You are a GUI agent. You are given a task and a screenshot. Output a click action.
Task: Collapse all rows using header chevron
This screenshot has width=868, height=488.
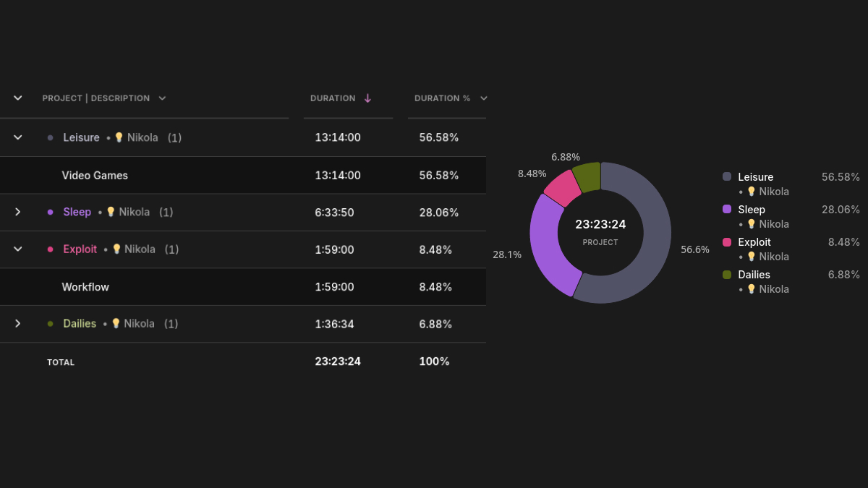18,98
